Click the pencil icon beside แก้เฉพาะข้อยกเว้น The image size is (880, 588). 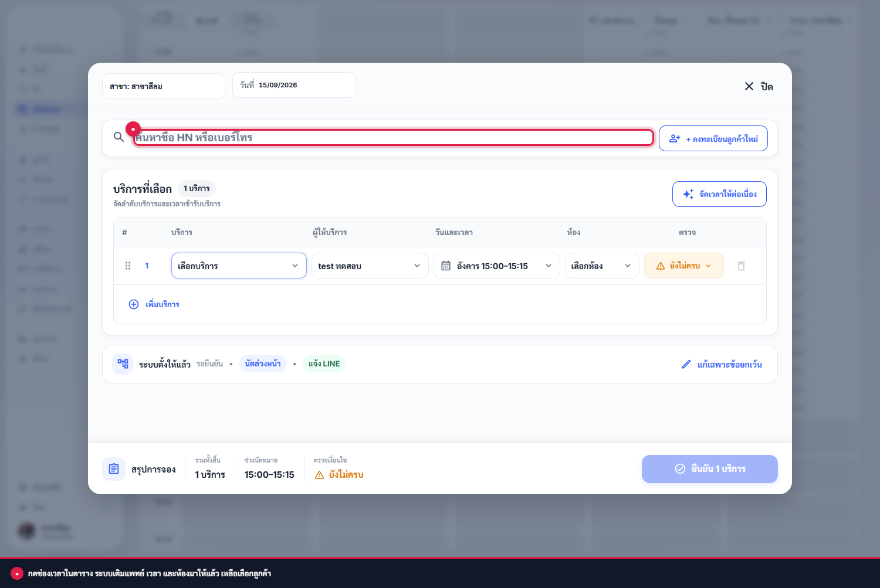[x=686, y=365]
